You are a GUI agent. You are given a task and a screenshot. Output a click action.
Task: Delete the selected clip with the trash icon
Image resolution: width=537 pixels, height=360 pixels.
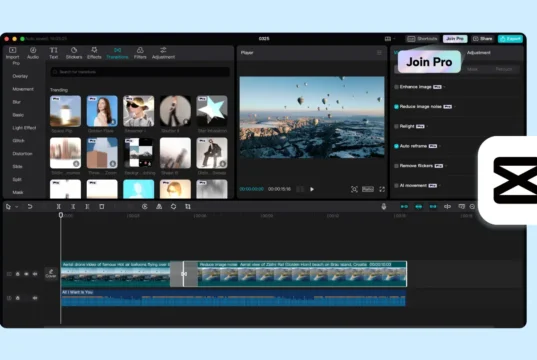[x=102, y=207]
